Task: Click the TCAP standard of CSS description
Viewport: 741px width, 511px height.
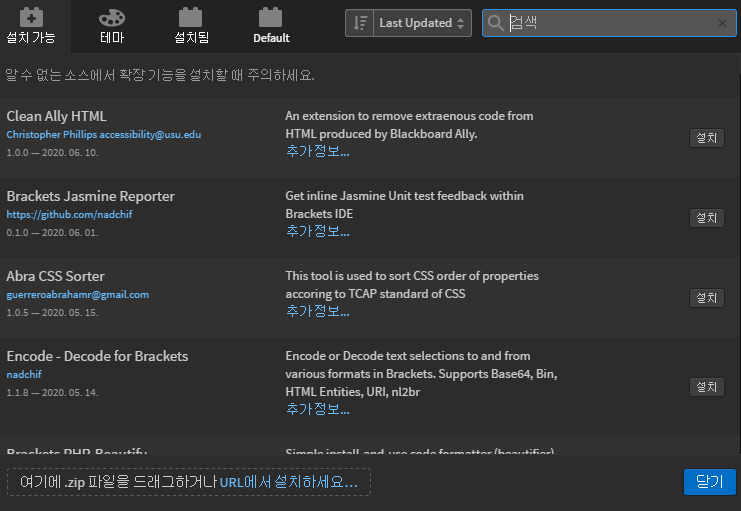Action: point(412,285)
